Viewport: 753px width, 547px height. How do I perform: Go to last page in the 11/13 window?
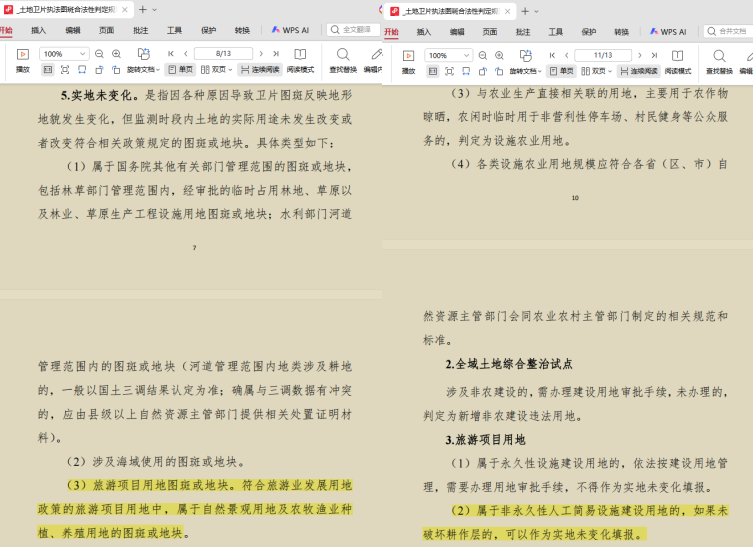[654, 55]
